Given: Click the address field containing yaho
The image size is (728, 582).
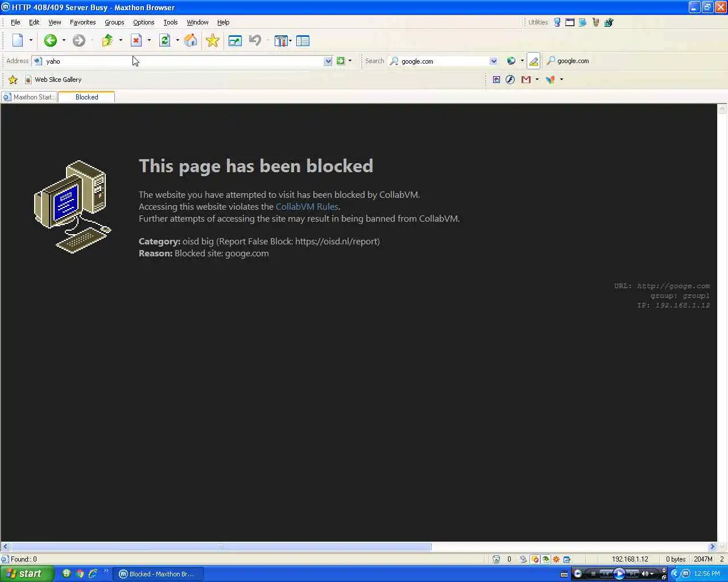Looking at the screenshot, I should click(182, 61).
